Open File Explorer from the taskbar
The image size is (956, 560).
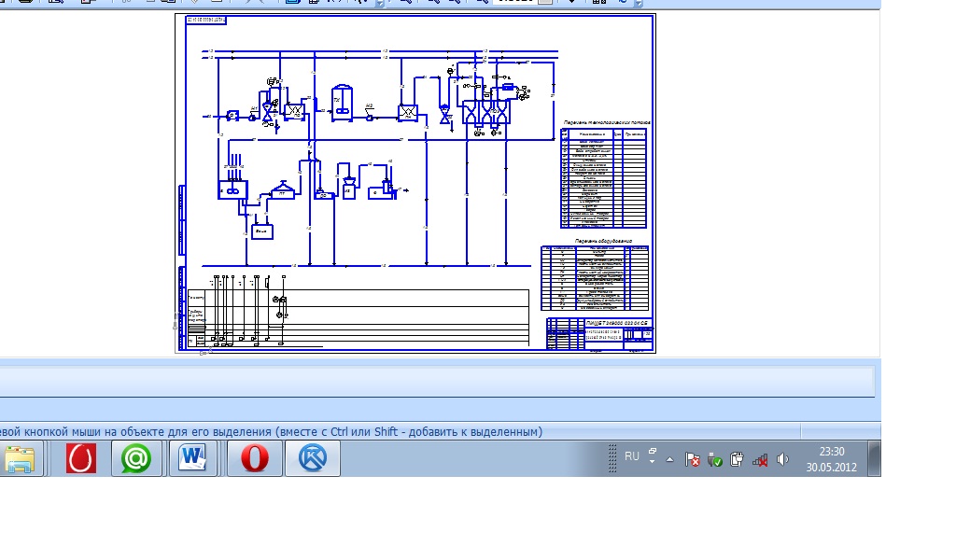click(x=21, y=458)
